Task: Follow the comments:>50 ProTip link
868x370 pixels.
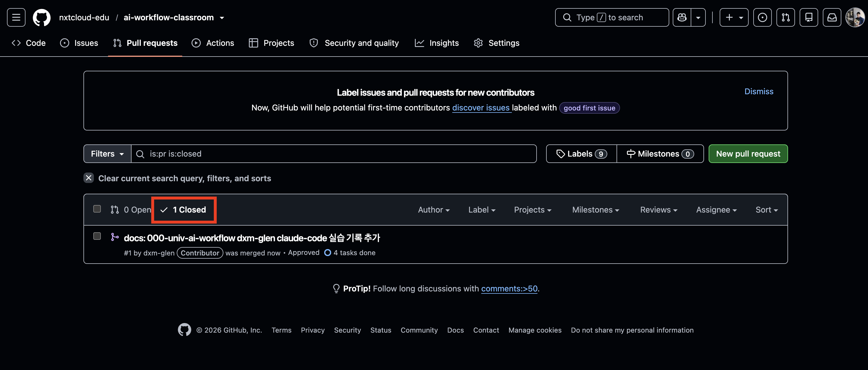Action: (x=509, y=289)
